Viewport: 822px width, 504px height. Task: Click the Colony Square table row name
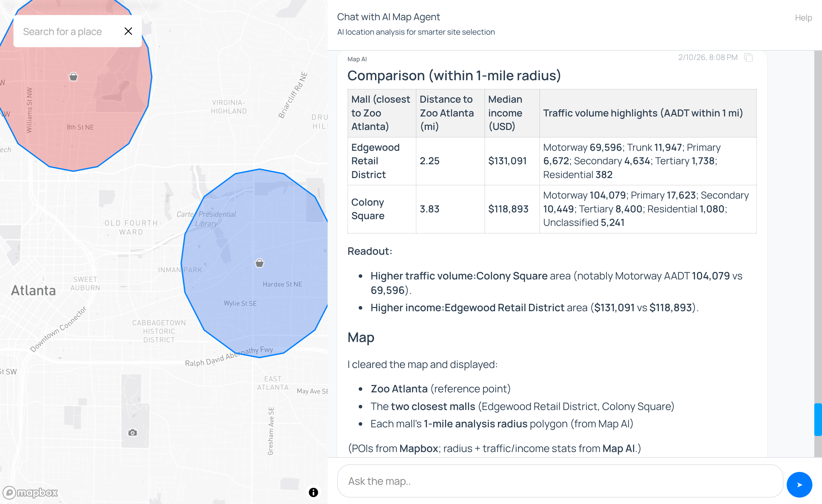point(368,209)
